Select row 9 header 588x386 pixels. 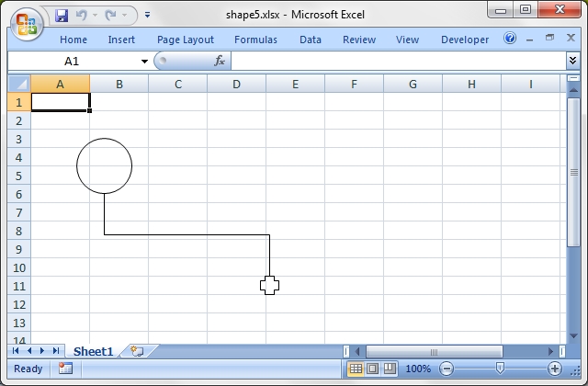tap(19, 249)
